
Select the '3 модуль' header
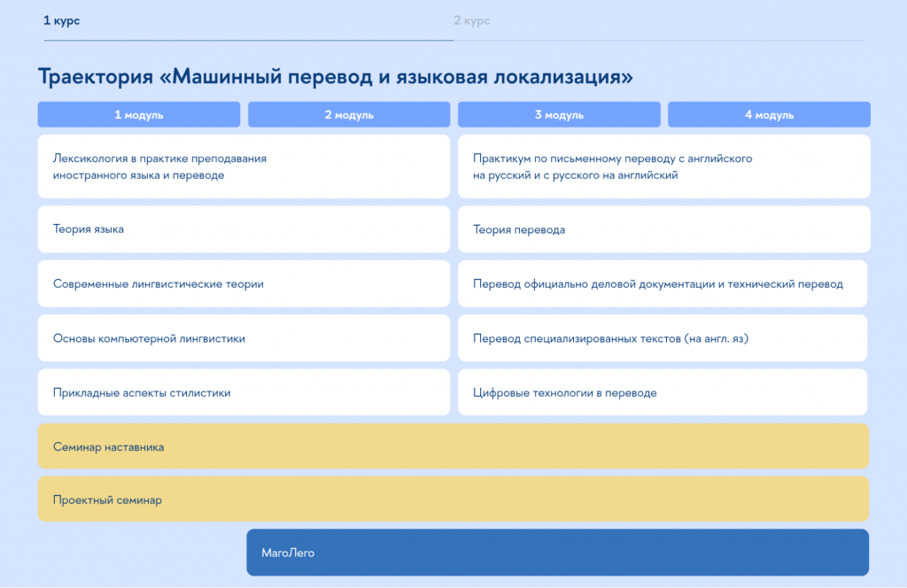pyautogui.click(x=559, y=114)
